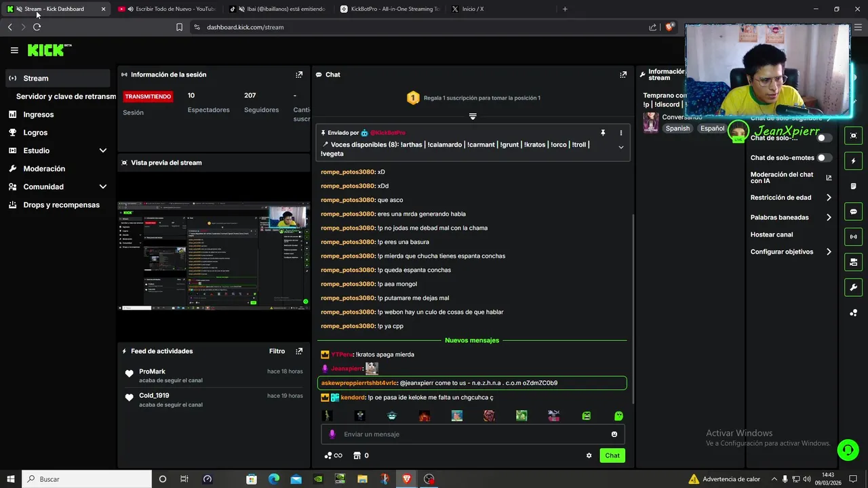Click ProMark follower entry
This screenshot has width=868, height=488.
click(x=214, y=375)
